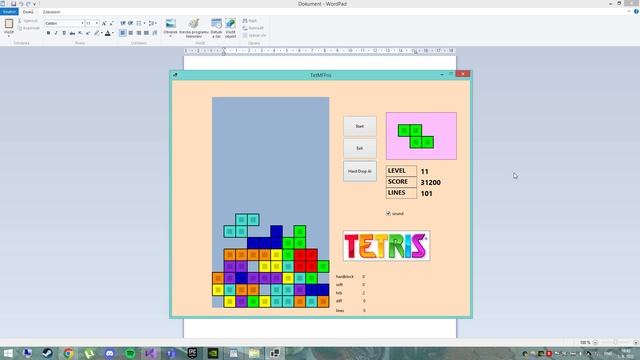Screen dimensions: 640x360
Task: Select align text left
Action: (123, 33)
